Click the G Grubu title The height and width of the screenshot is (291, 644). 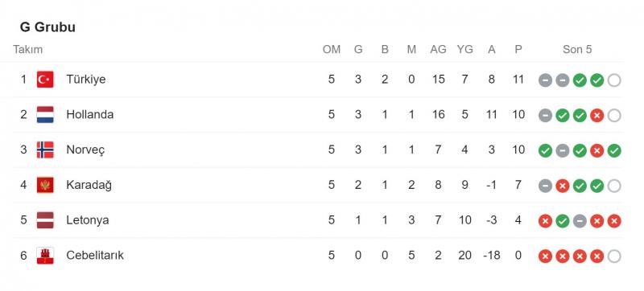(47, 27)
